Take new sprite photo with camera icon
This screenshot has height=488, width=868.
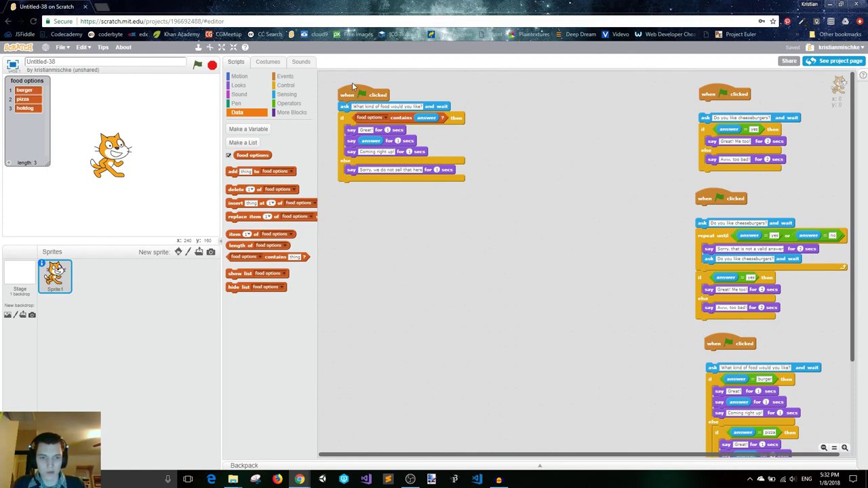211,252
